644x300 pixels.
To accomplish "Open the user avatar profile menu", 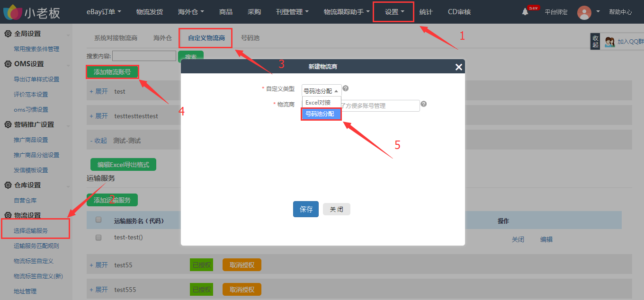I will coord(584,12).
